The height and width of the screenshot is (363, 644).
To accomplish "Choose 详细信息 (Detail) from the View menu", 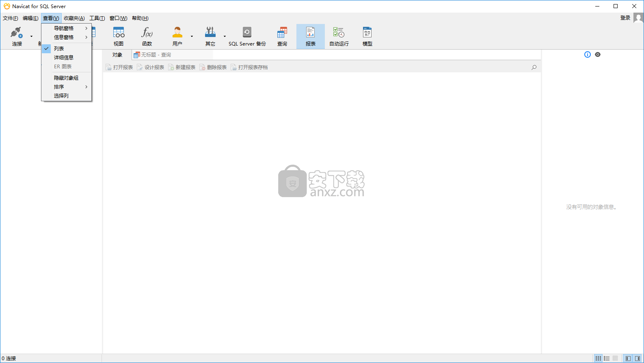I will (67, 57).
